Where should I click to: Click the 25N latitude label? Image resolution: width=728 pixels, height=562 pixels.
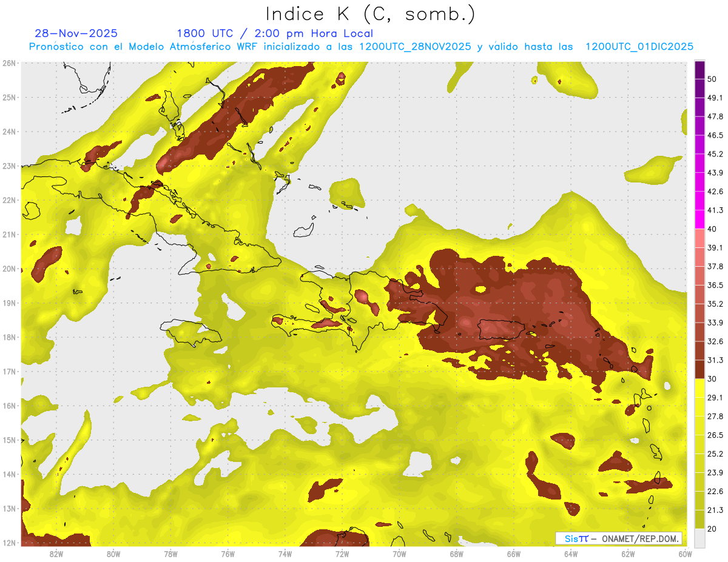tap(9, 98)
